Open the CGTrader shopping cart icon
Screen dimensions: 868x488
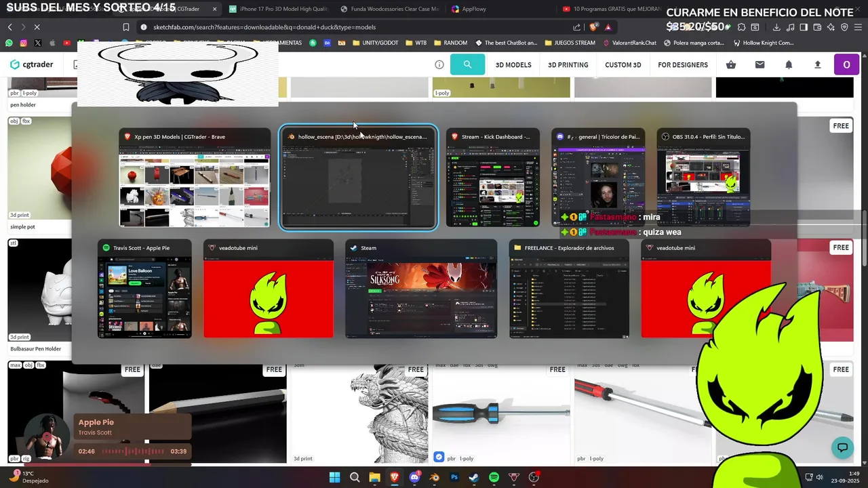point(731,65)
